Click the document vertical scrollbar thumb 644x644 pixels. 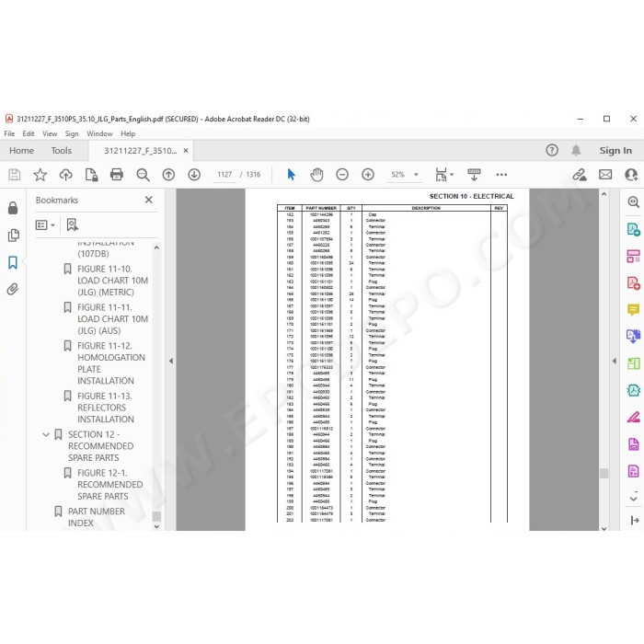[x=604, y=473]
